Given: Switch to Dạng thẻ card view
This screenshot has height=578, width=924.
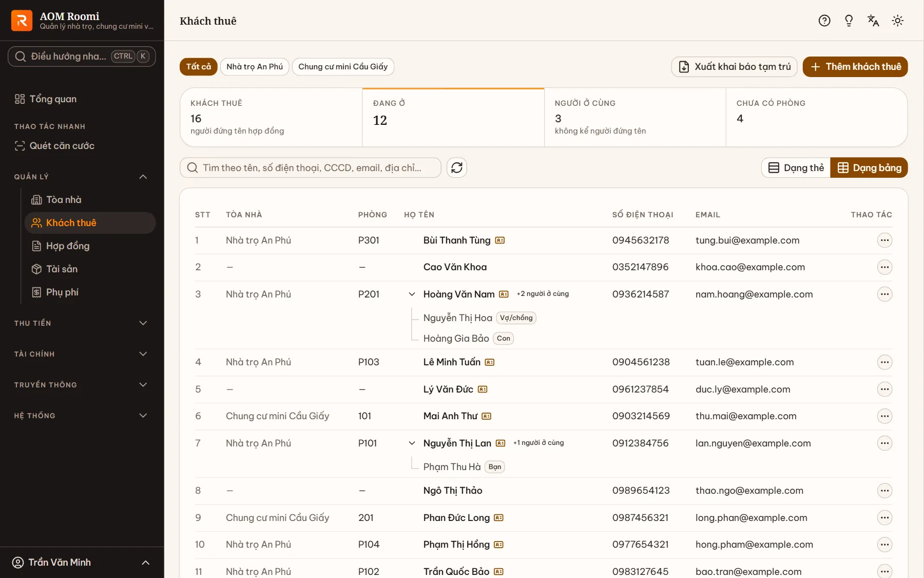Looking at the screenshot, I should (796, 167).
